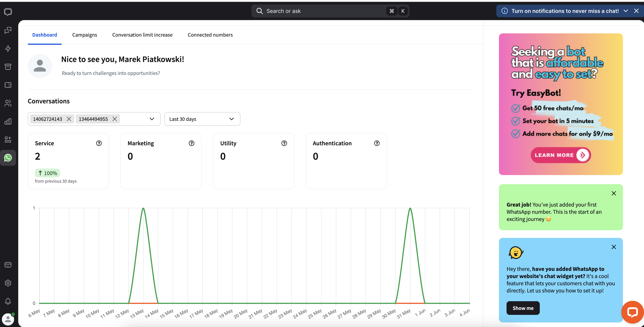Click the Utility card help icon

284,143
